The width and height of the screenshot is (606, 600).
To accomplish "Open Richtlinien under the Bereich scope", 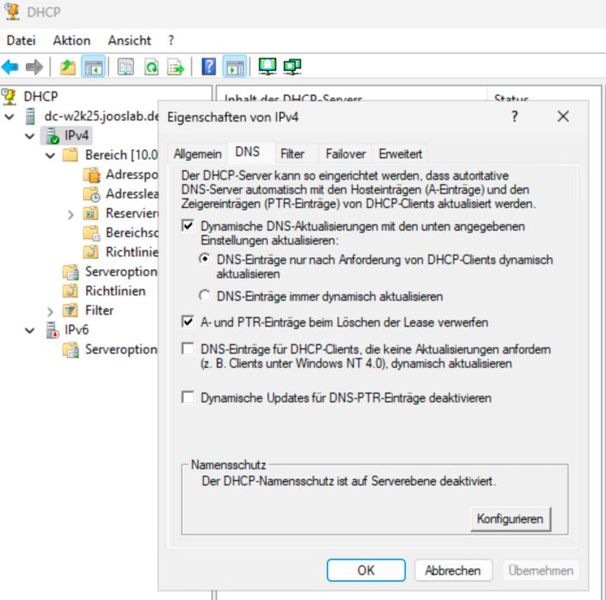I will pyautogui.click(x=132, y=252).
